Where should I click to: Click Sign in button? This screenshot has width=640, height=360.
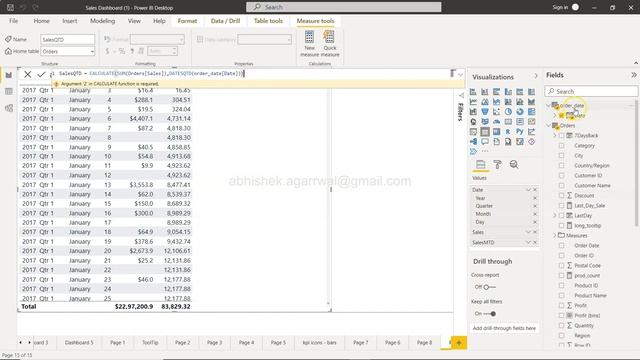point(560,7)
